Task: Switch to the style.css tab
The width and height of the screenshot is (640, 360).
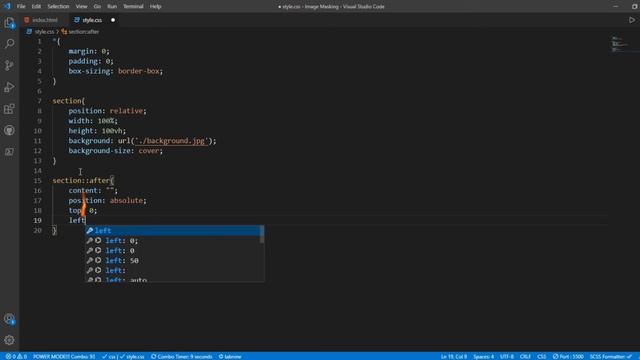Action: tap(92, 20)
